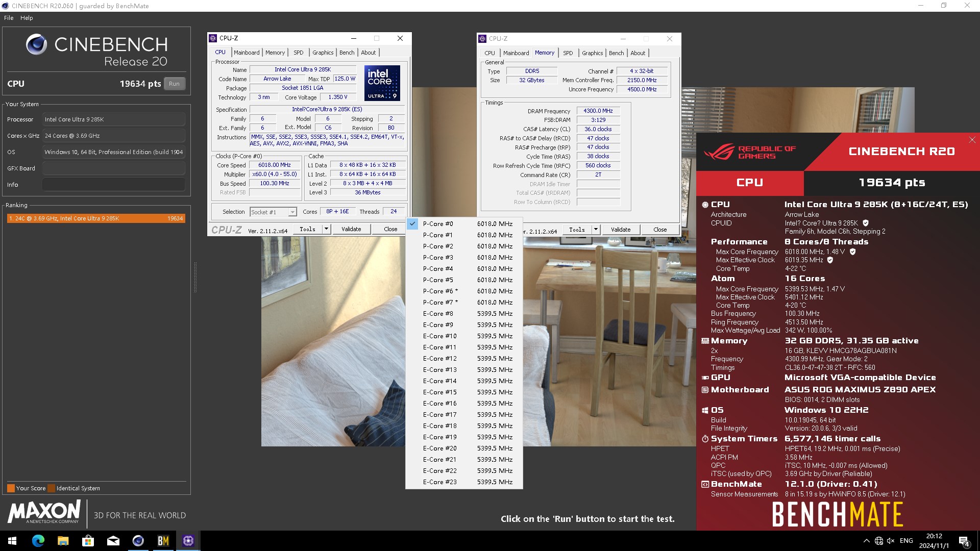Screen dimensions: 980x551
Task: Run the Cinebench CPU test
Action: tap(174, 84)
